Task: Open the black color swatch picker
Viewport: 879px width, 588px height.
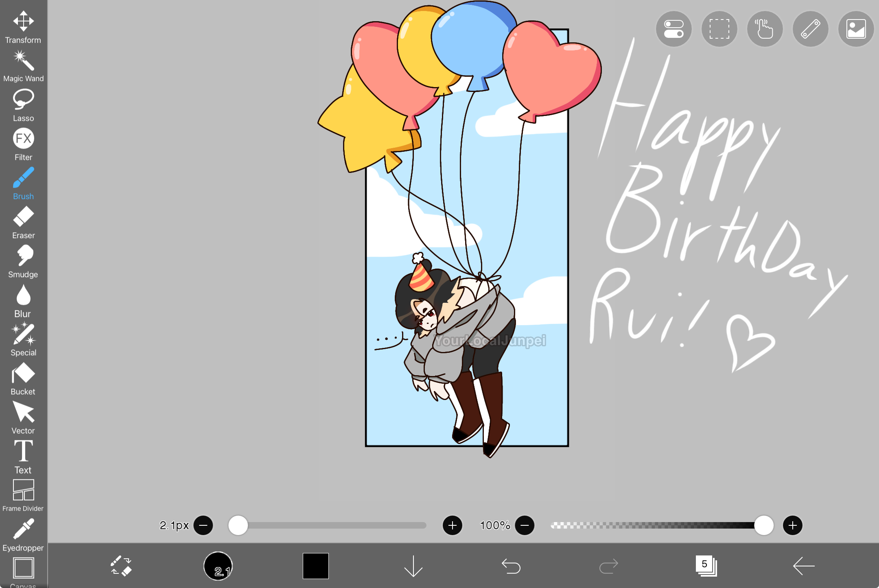Action: point(316,566)
